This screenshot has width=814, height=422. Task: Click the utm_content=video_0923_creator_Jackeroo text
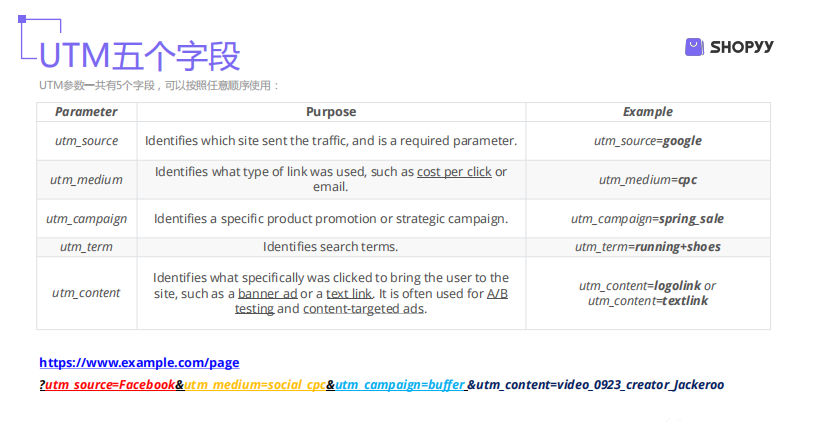tap(599, 385)
